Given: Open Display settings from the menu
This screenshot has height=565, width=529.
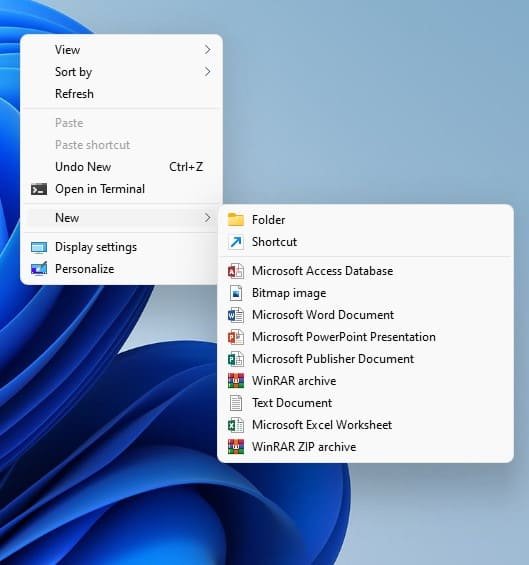Looking at the screenshot, I should click(121, 247).
